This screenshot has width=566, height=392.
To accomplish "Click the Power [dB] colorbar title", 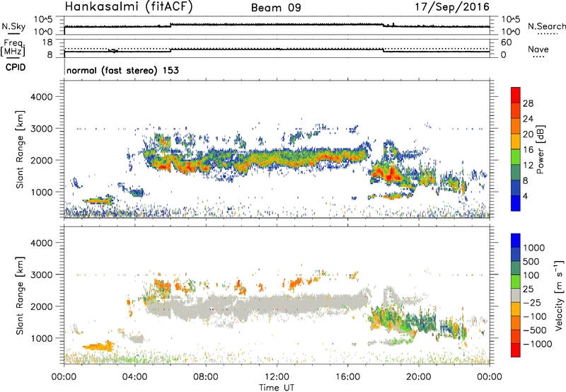I will click(x=540, y=149).
